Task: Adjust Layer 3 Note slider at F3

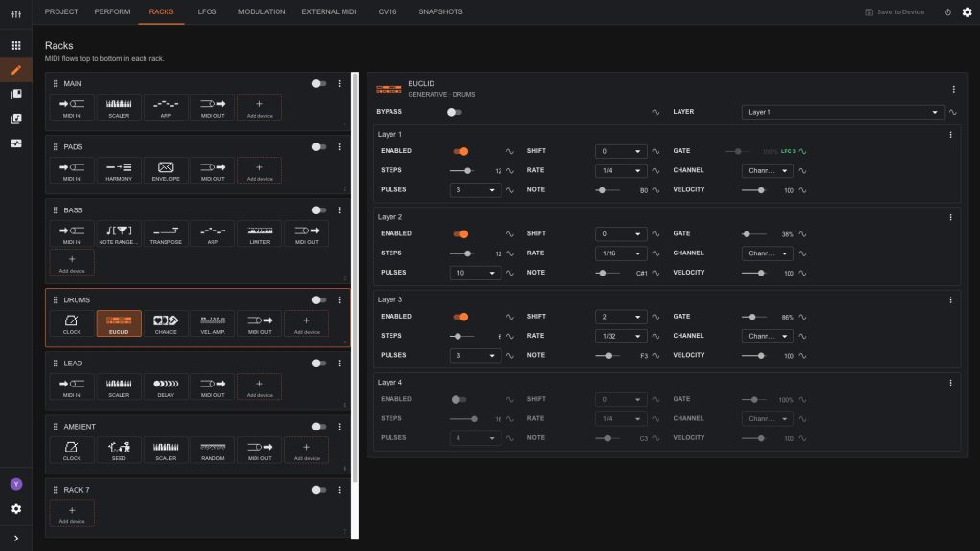Action: click(x=608, y=356)
